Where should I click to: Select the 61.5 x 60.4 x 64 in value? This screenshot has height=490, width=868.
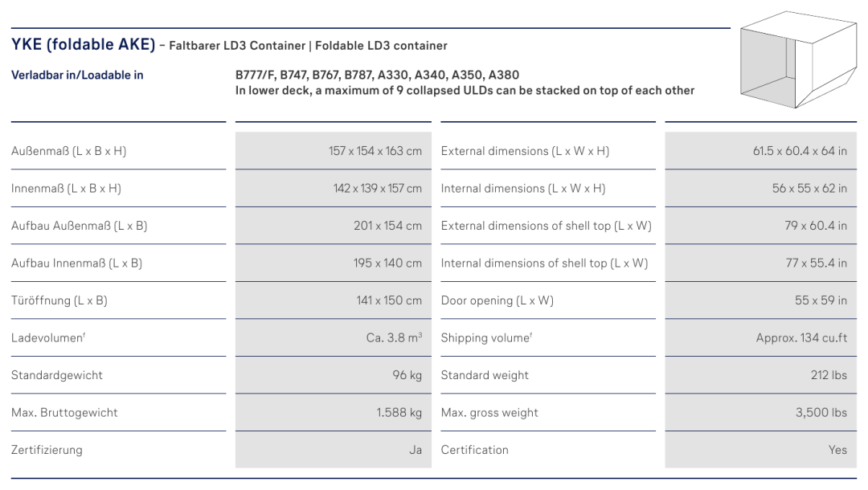click(x=800, y=151)
